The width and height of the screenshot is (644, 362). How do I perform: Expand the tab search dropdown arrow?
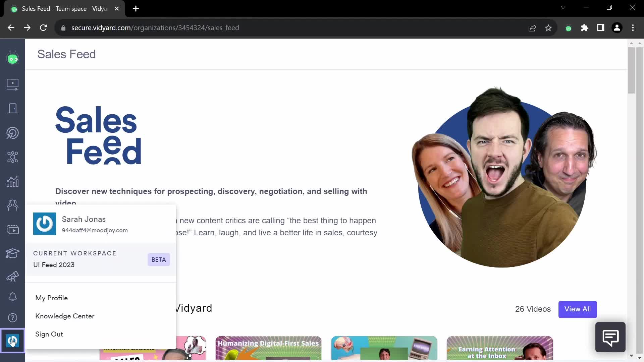click(x=563, y=7)
